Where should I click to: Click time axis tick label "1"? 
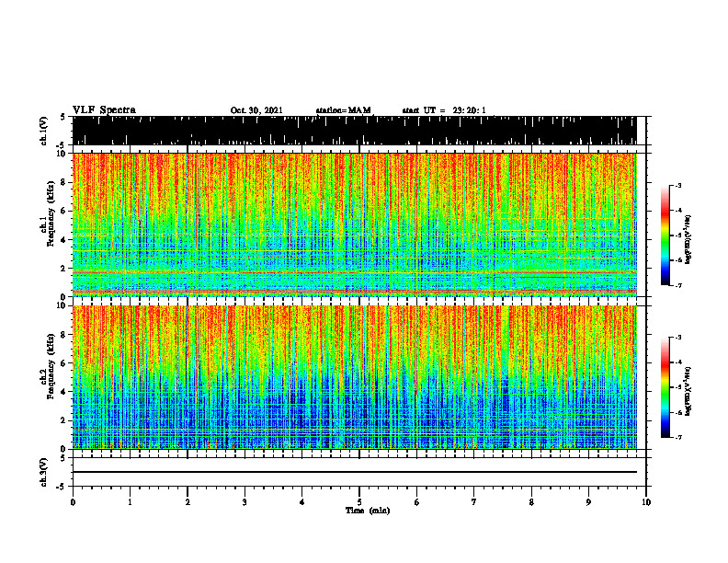130,502
